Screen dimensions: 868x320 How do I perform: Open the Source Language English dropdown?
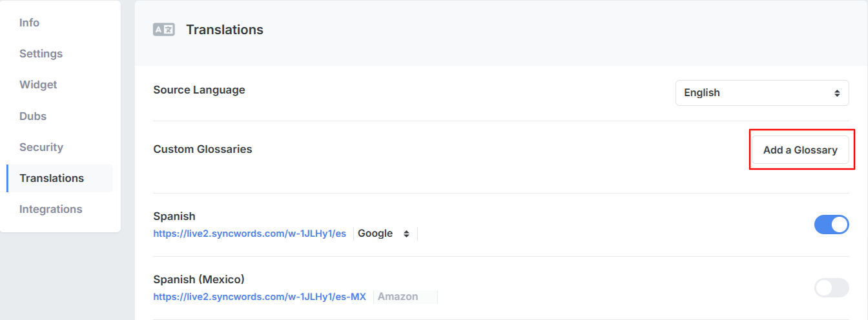(761, 93)
